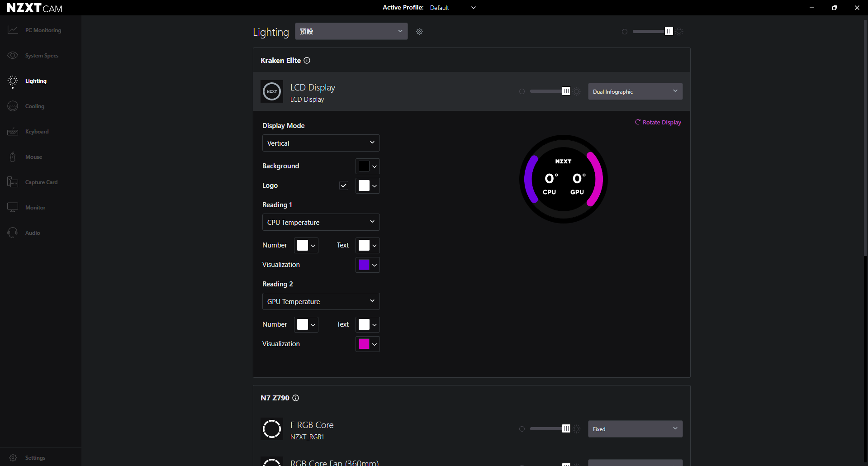Viewport: 868px width, 466px height.
Task: Pick Background black color swatch
Action: (x=364, y=166)
